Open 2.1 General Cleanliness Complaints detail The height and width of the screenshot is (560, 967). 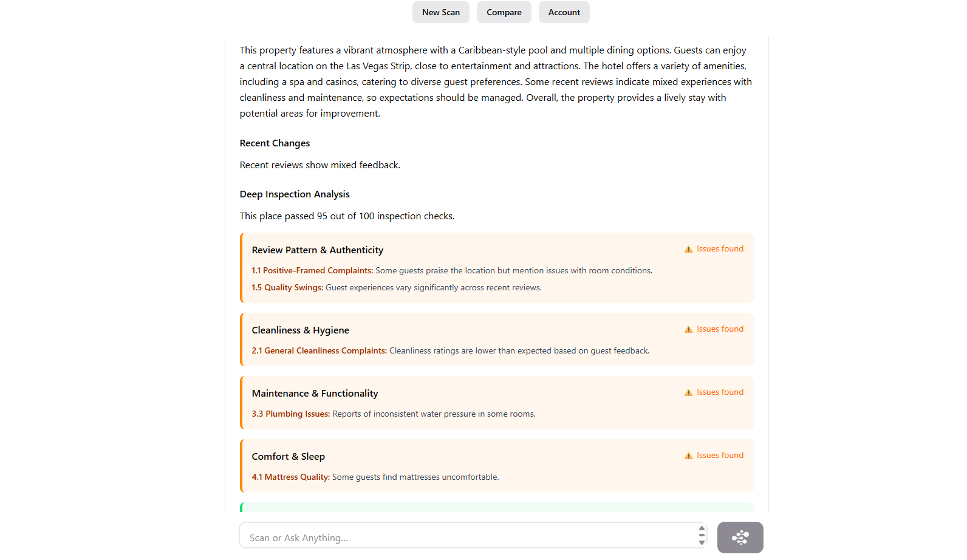tap(451, 351)
